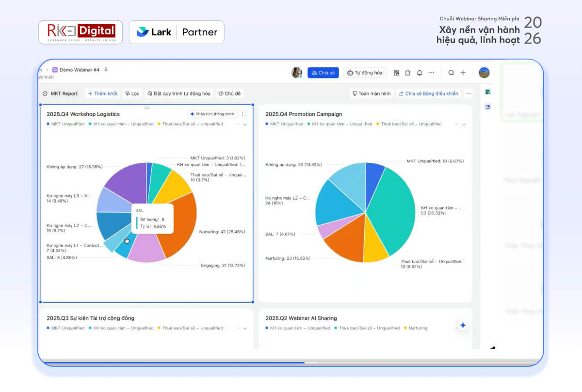
Task: Pin Demo Webinar #4 with pin icon
Action: (106, 70)
